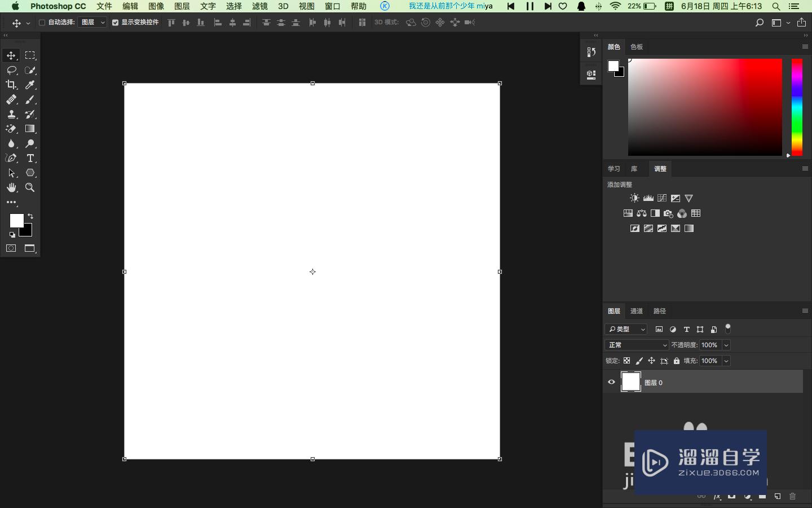Open the fill slider dropdown arrow

click(726, 361)
